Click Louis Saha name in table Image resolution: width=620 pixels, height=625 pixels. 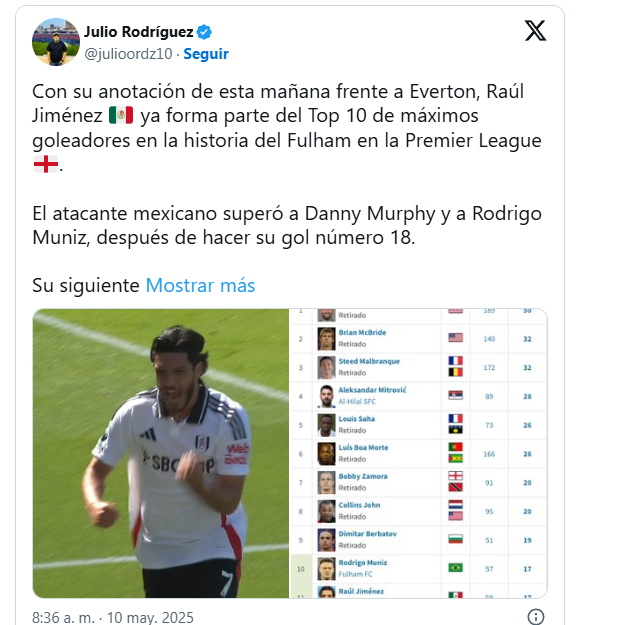pos(356,419)
